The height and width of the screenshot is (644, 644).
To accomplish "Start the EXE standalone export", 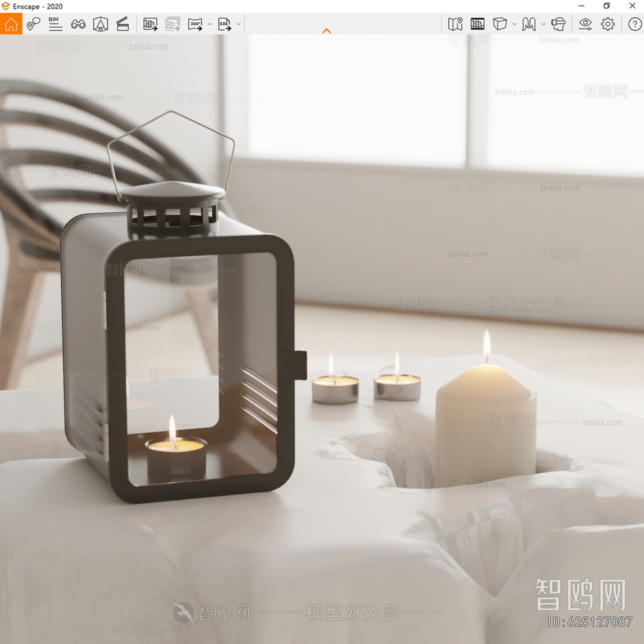I will pyautogui.click(x=224, y=24).
